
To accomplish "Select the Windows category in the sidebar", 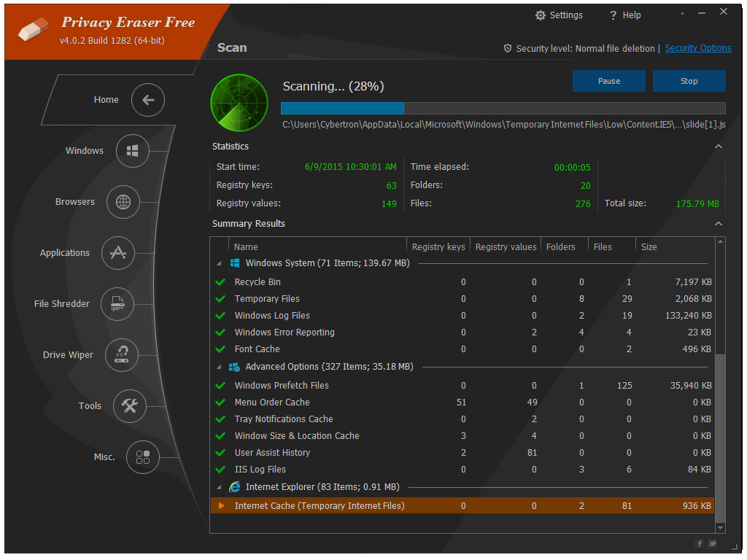I will pyautogui.click(x=132, y=151).
